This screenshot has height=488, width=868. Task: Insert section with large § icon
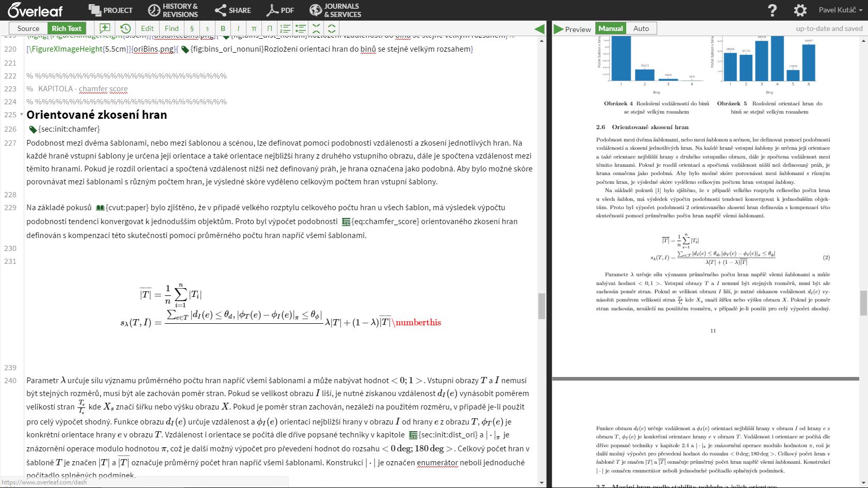pyautogui.click(x=192, y=28)
